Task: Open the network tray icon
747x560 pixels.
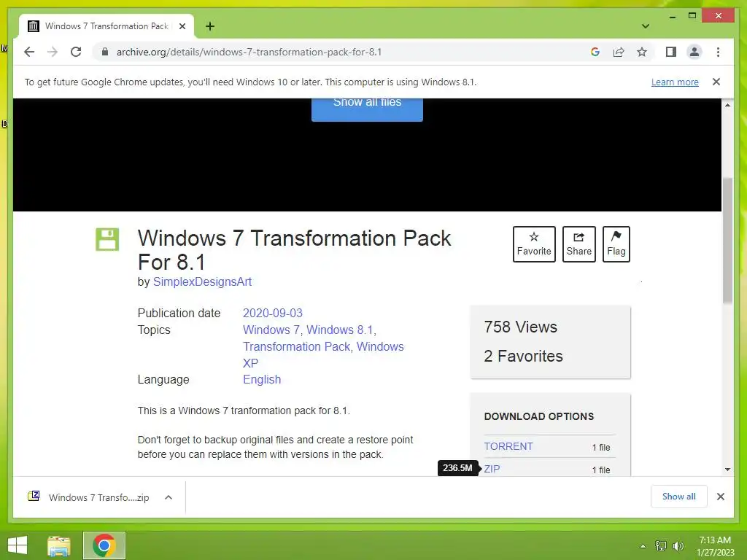Action: [661, 545]
